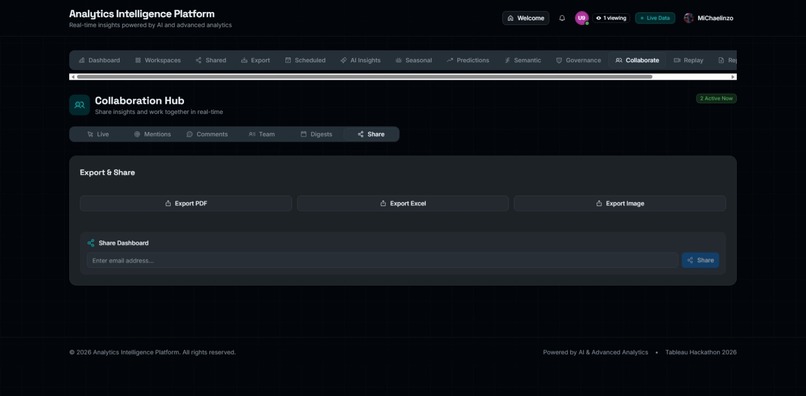
Task: Focus the Enter email address field
Action: [382, 260]
